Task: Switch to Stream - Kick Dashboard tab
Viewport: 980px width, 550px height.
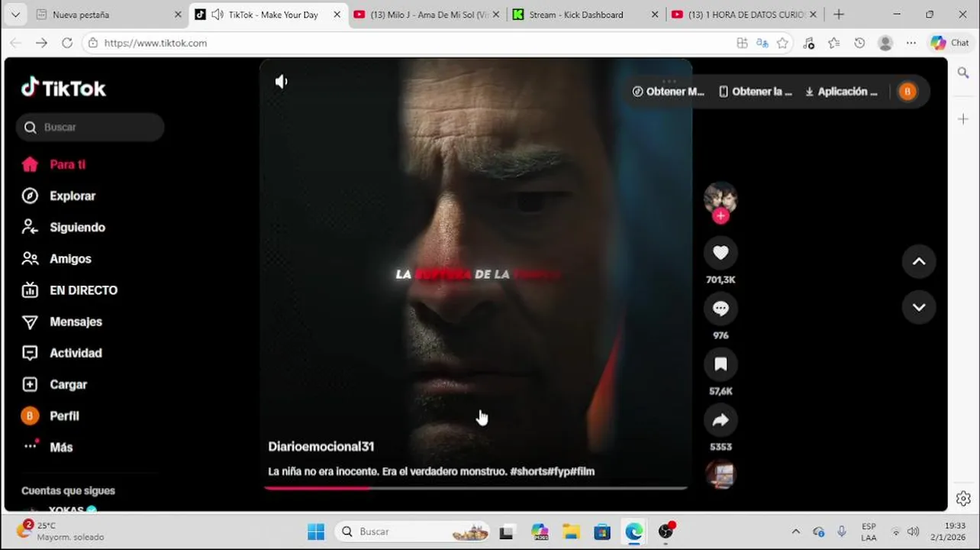Action: pos(584,15)
